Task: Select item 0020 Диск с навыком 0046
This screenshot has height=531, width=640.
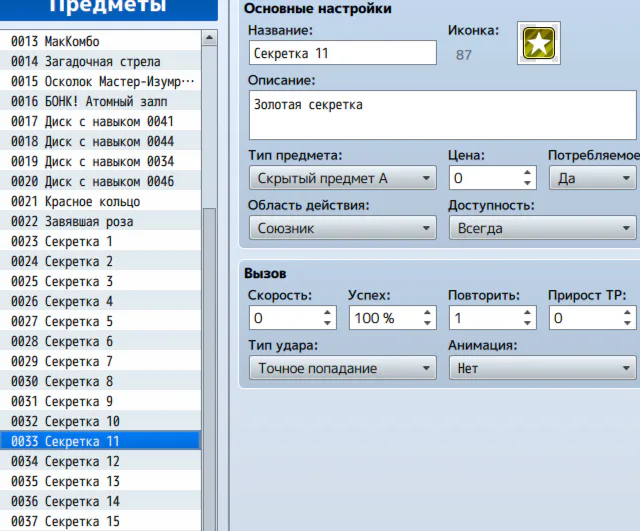Action: coord(100,181)
